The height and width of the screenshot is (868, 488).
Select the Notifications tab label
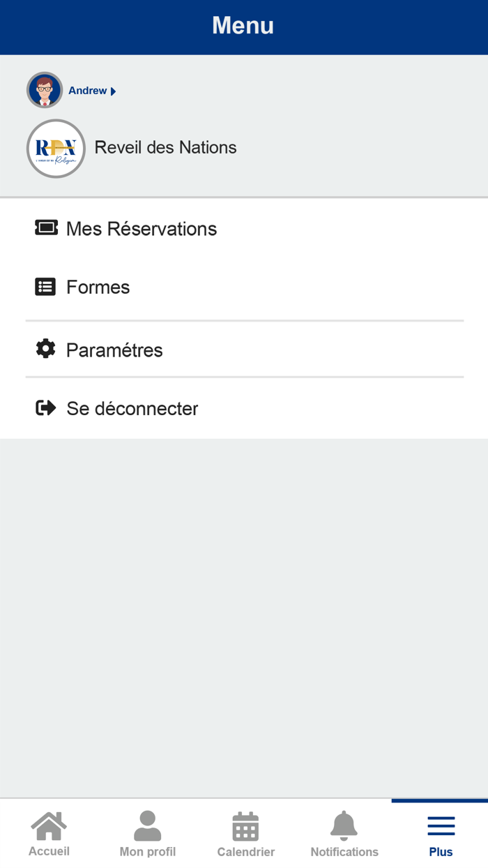coord(344,852)
